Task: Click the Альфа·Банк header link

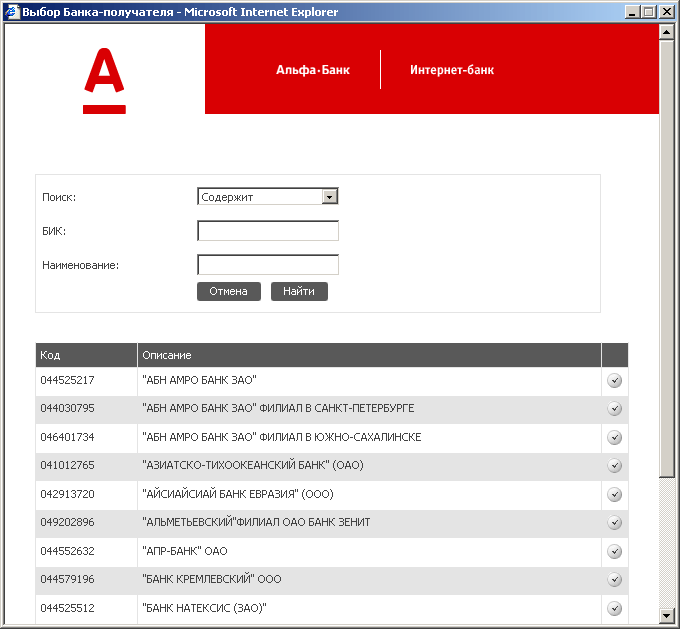Action: pyautogui.click(x=313, y=70)
